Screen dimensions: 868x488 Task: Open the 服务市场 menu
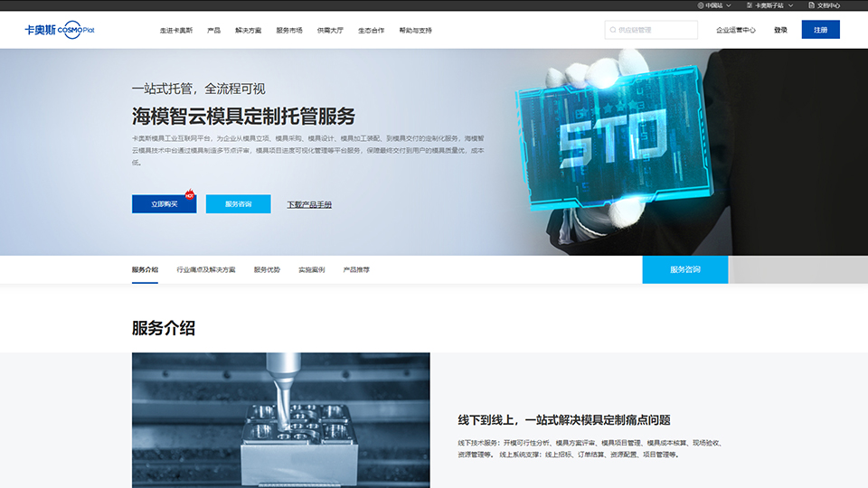pyautogui.click(x=289, y=31)
